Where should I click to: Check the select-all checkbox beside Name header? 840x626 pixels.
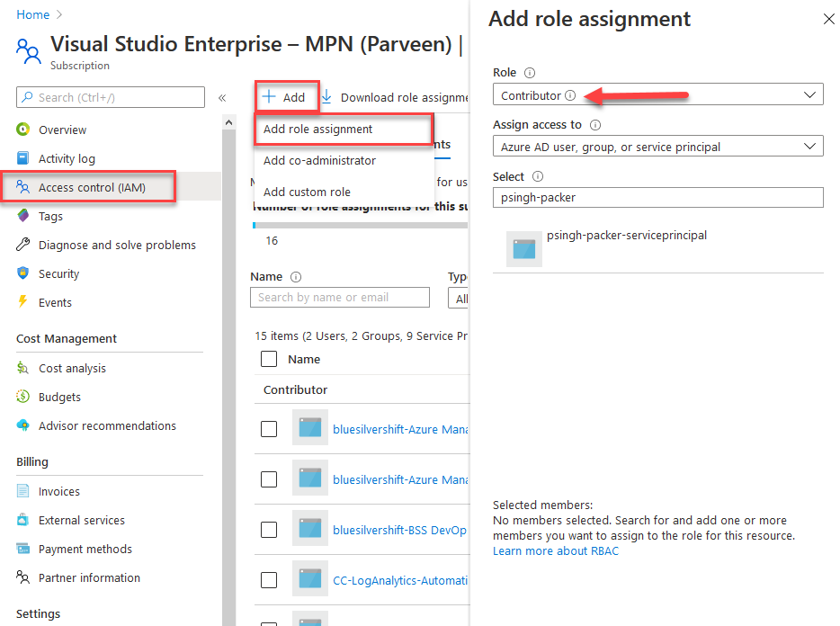tap(269, 359)
